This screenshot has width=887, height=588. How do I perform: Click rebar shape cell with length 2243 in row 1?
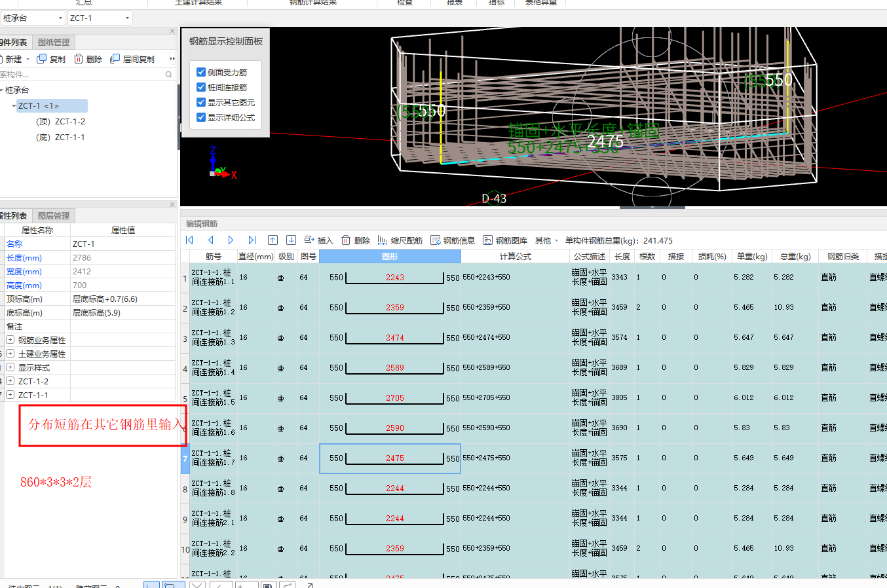pos(390,278)
